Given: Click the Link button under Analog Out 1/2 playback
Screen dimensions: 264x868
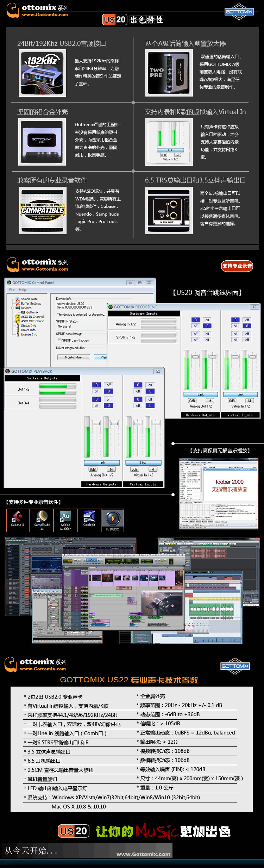Looking at the screenshot, I should pyautogui.click(x=102, y=463).
